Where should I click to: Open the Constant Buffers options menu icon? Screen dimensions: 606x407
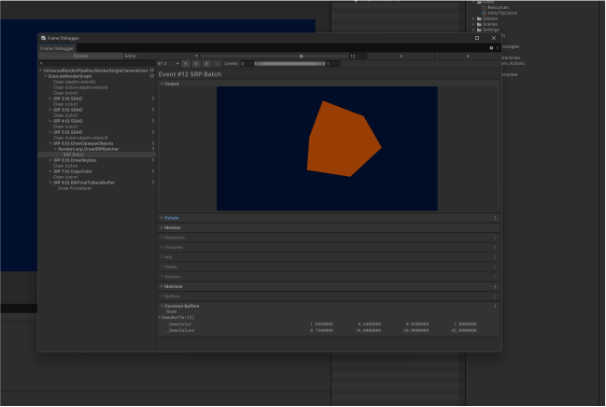tap(495, 307)
